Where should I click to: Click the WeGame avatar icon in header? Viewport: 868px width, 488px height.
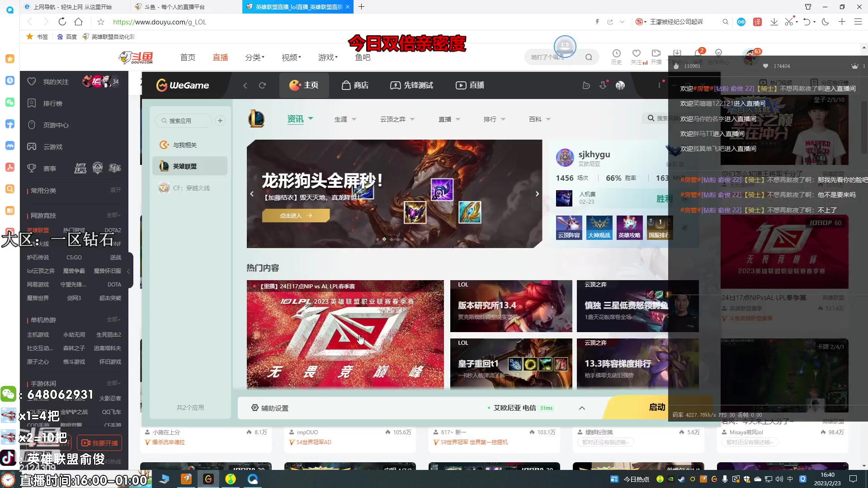(x=620, y=85)
